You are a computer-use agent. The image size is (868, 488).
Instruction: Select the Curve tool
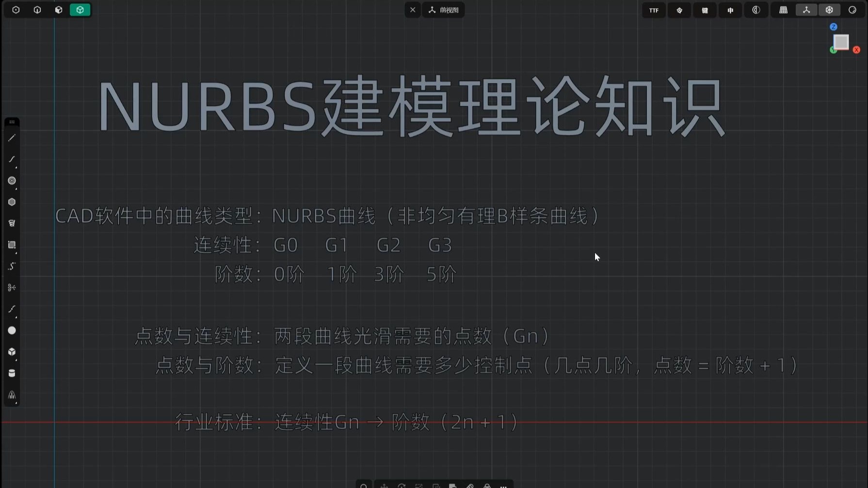click(12, 159)
